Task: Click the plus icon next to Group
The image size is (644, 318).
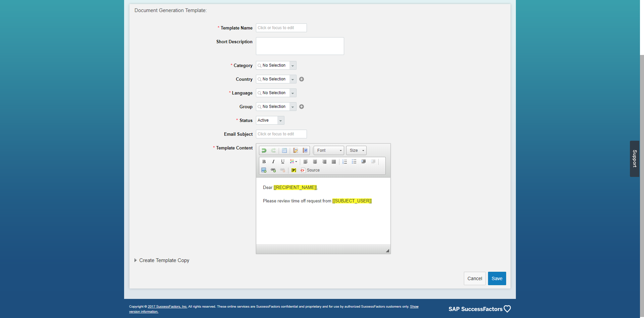Action: [x=302, y=107]
